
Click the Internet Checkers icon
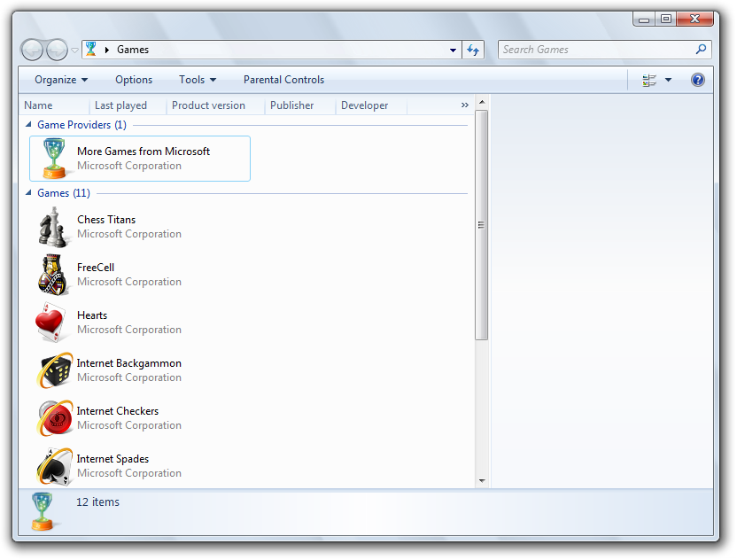55,418
